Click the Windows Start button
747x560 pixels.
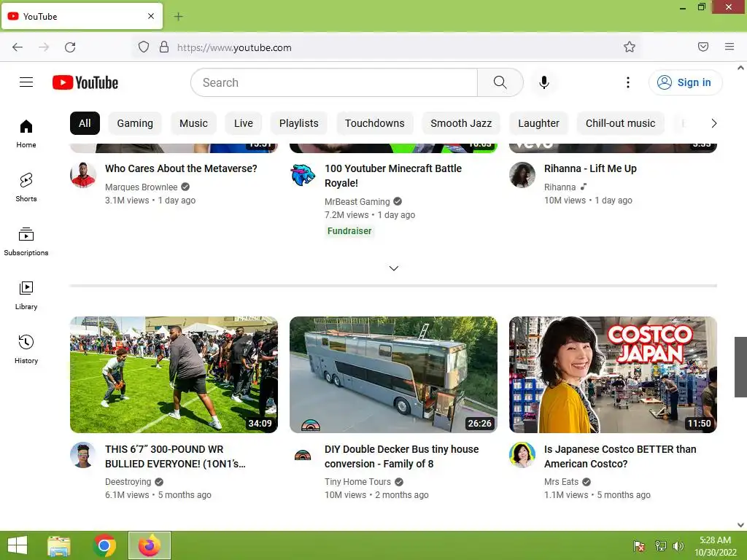tap(18, 545)
